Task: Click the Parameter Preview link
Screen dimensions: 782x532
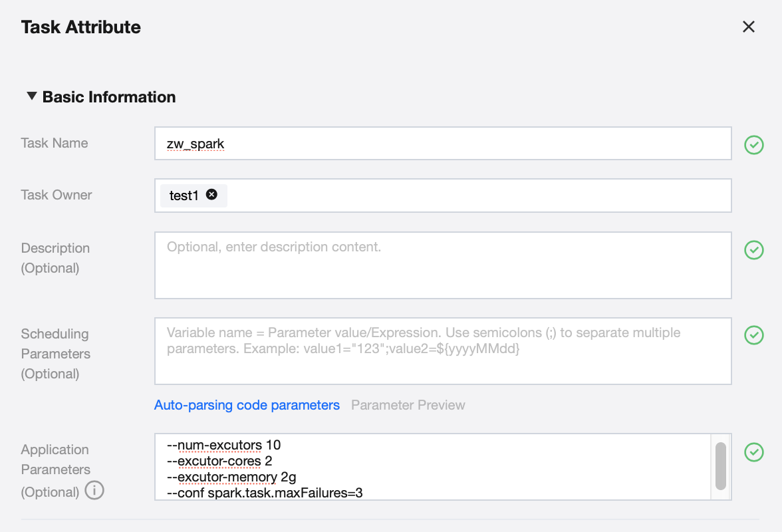Action: point(408,405)
